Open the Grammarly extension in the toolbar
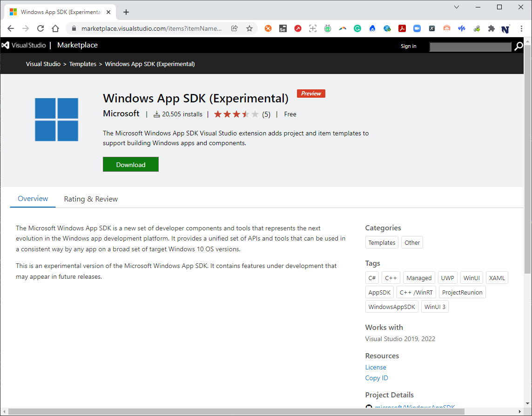532x416 pixels. pos(357,28)
